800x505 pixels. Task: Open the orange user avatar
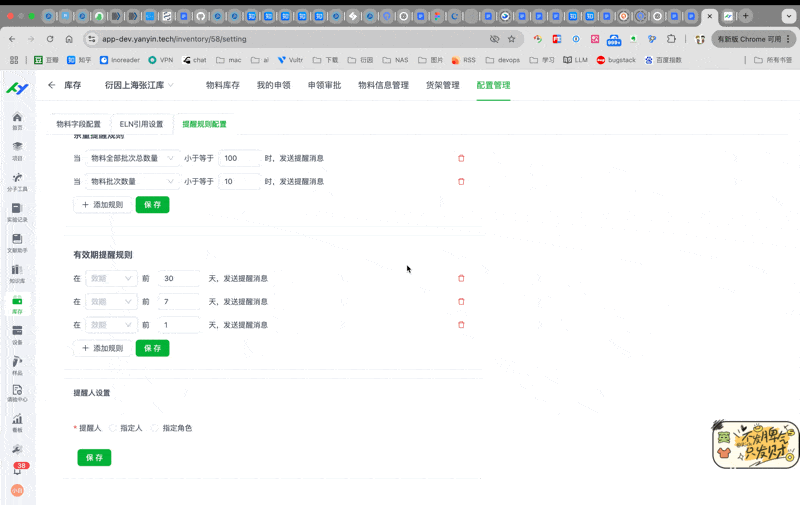click(17, 490)
